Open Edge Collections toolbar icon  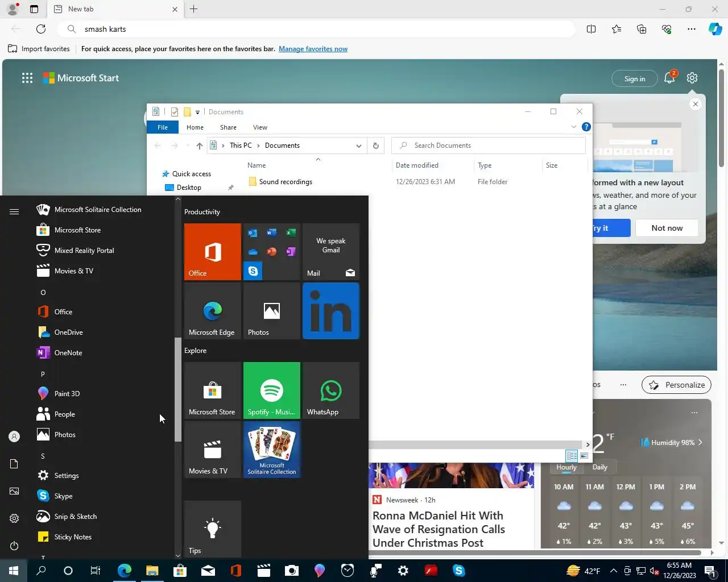coord(642,29)
